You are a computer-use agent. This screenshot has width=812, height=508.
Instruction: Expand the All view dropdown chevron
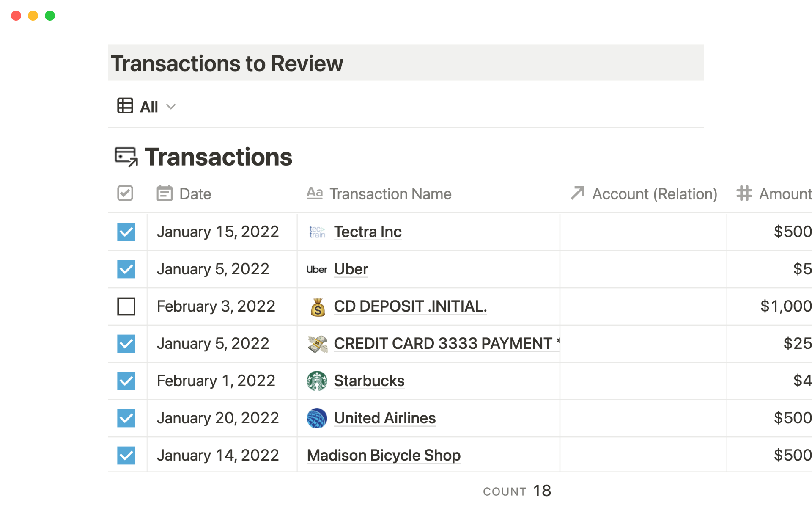[171, 107]
